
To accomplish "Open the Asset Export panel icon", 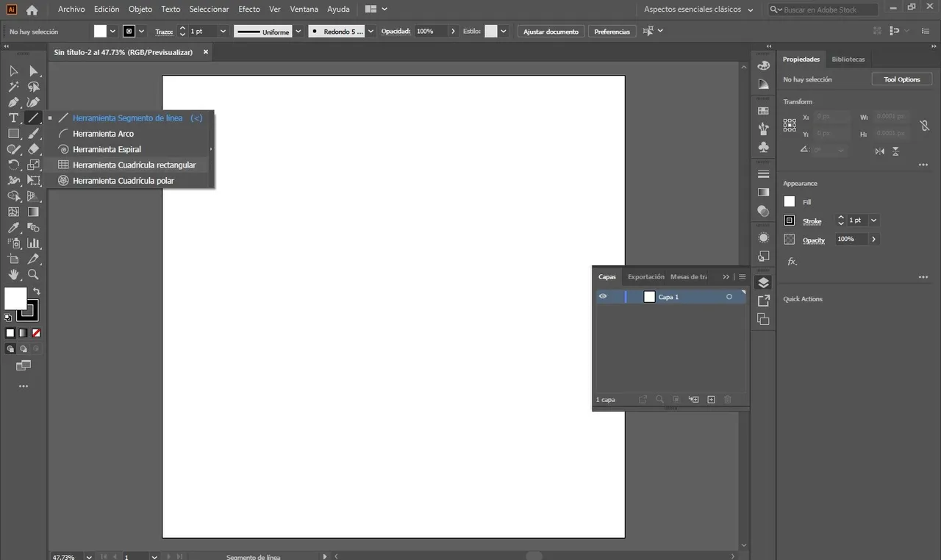I will (x=763, y=301).
